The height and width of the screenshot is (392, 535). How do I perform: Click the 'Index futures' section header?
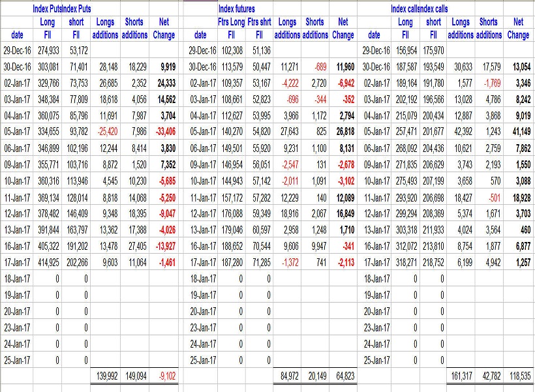tap(236, 8)
